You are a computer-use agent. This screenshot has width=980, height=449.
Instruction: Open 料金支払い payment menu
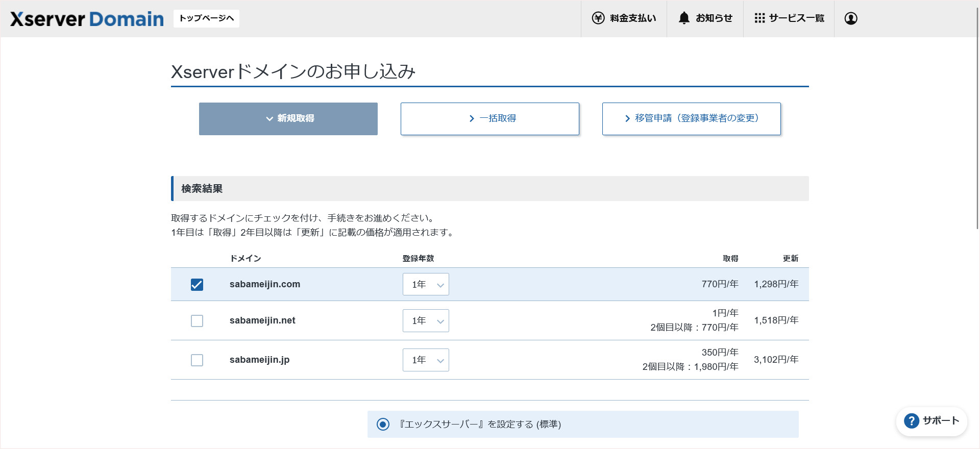624,18
